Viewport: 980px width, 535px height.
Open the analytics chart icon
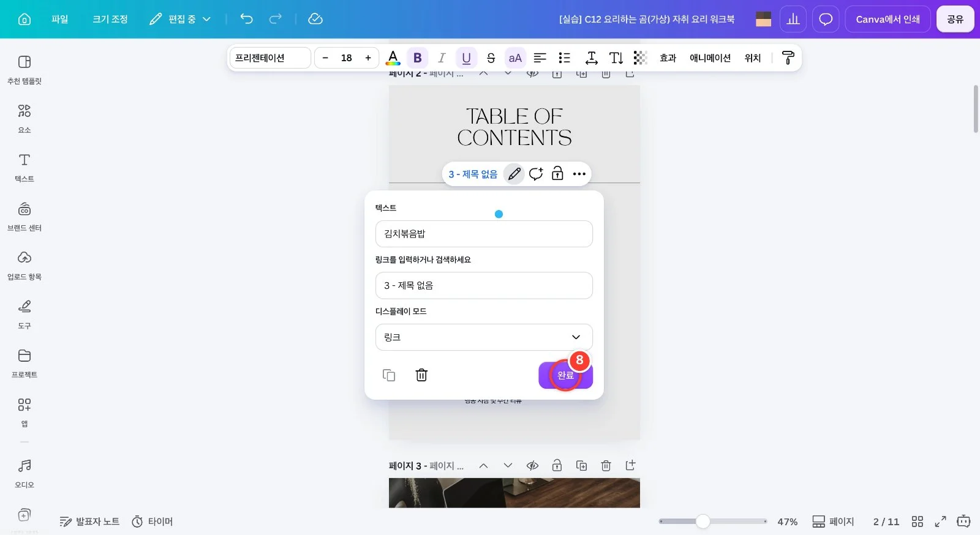click(793, 19)
